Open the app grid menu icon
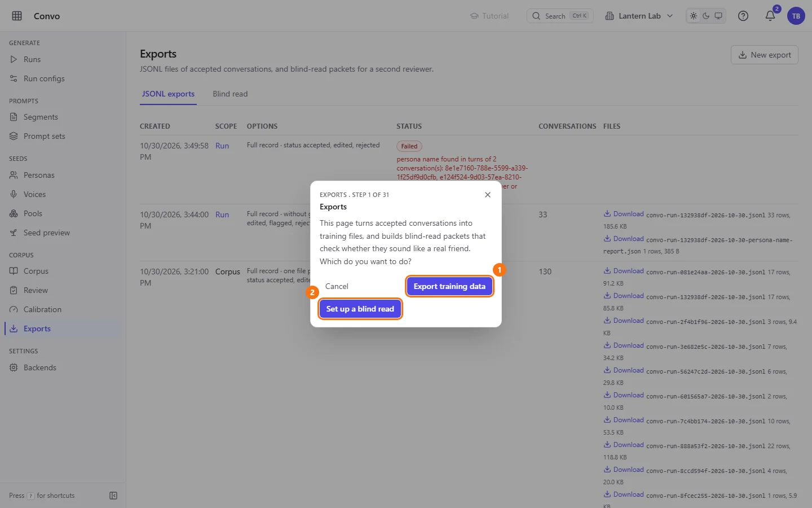 pyautogui.click(x=17, y=16)
